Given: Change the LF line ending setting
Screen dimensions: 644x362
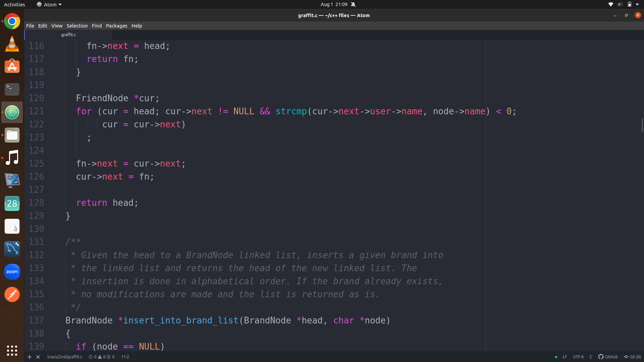Looking at the screenshot, I should pyautogui.click(x=565, y=357).
